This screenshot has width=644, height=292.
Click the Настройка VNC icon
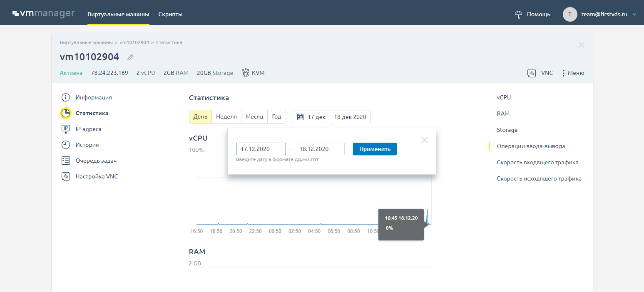pyautogui.click(x=65, y=176)
